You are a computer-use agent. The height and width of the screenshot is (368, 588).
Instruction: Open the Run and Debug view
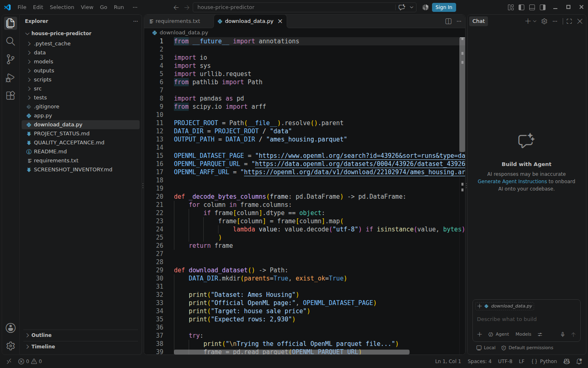click(11, 77)
